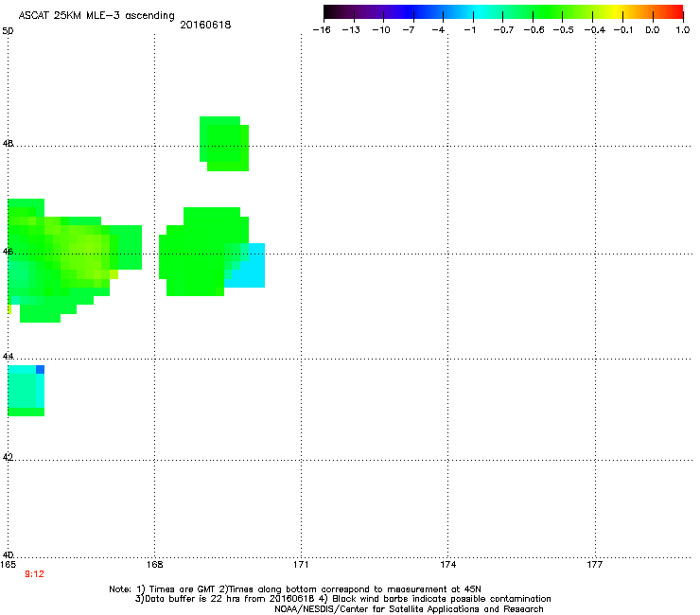Click latitude label 42
The image size is (700, 615).
(8, 457)
